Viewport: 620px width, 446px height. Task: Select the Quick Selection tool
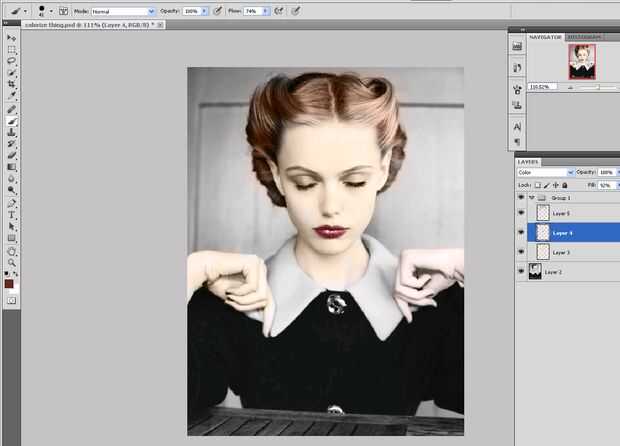(11, 73)
